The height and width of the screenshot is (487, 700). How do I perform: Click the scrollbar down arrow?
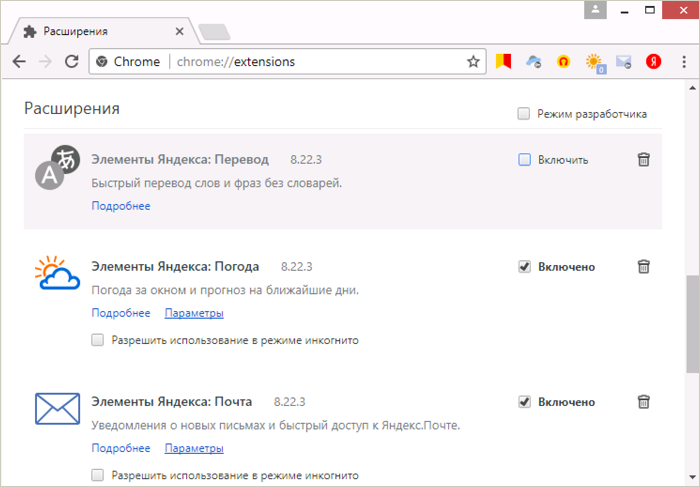[x=693, y=478]
